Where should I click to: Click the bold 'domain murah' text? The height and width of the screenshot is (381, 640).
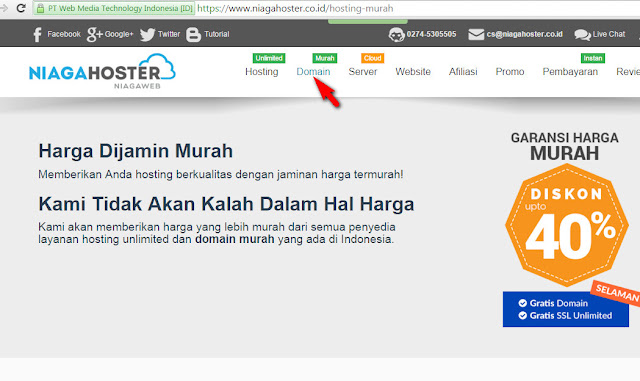[235, 239]
